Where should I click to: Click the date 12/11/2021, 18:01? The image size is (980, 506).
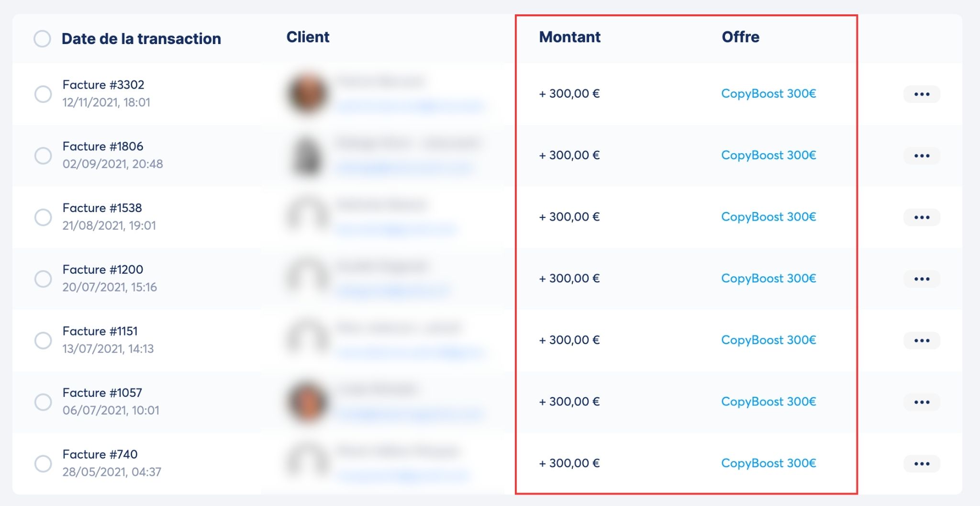click(106, 102)
